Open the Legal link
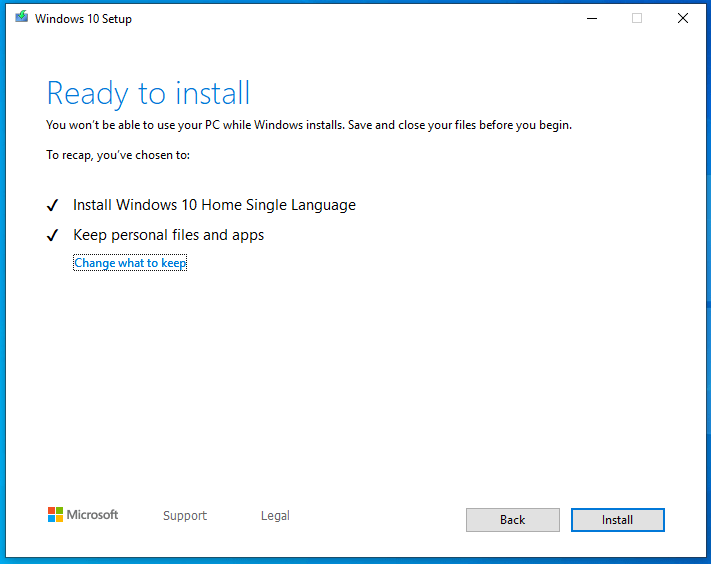This screenshot has height=564, width=711. point(275,515)
